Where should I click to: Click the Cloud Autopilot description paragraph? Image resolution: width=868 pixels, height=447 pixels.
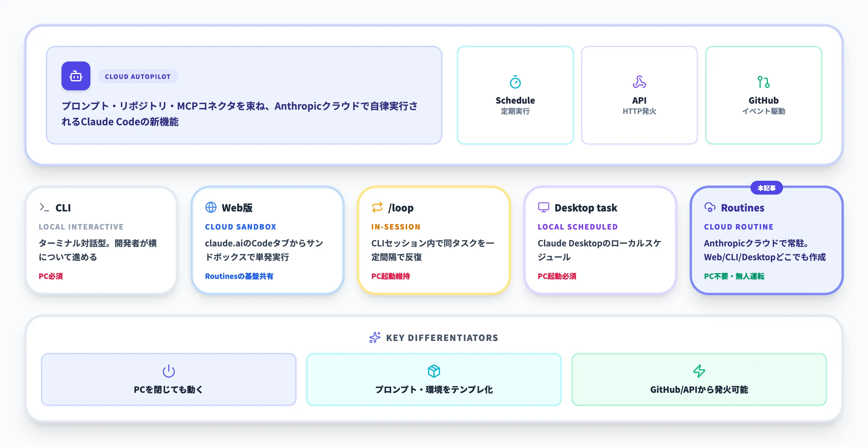click(x=240, y=114)
